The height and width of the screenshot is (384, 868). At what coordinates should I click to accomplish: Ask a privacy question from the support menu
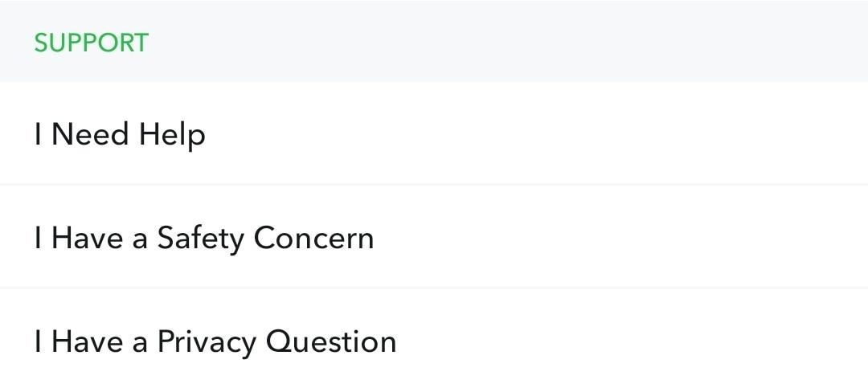tap(215, 341)
